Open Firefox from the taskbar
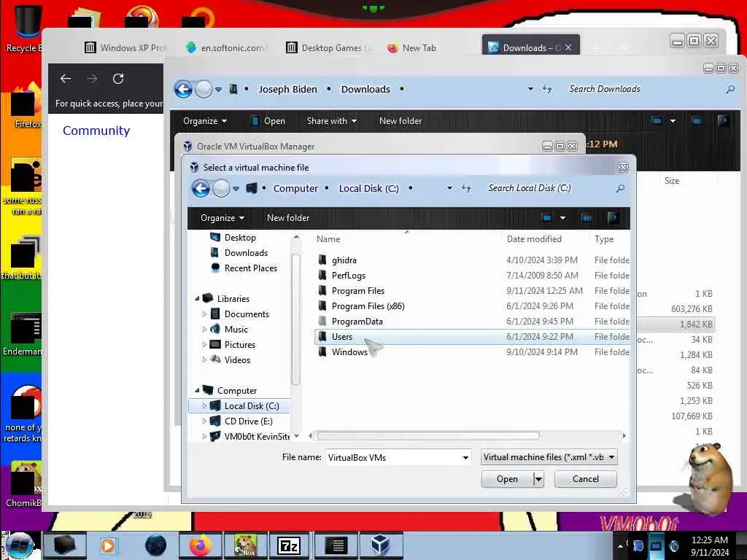 pyautogui.click(x=201, y=545)
